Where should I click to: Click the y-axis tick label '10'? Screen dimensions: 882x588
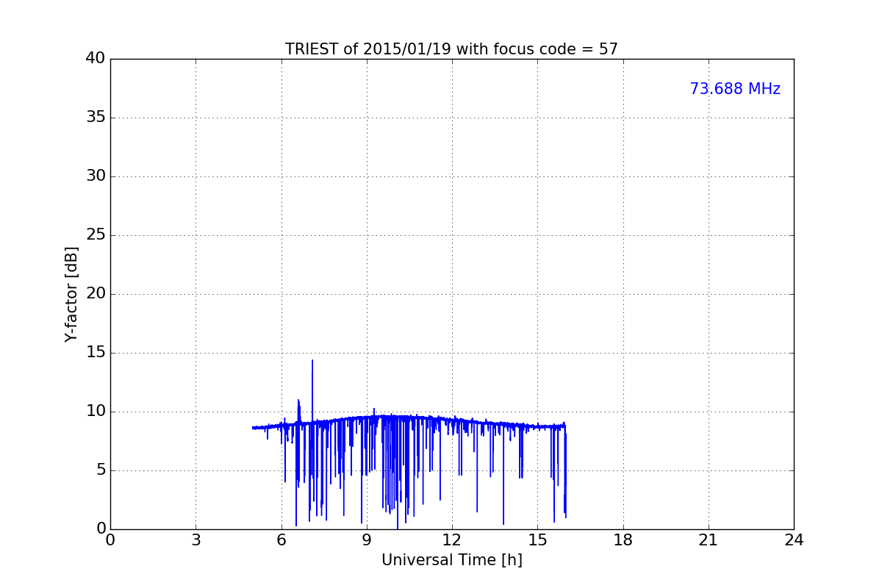click(x=96, y=412)
